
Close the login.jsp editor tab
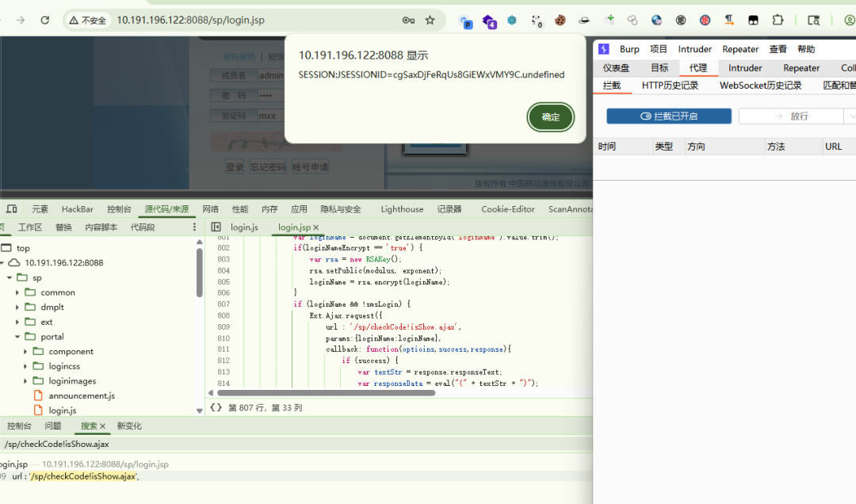316,227
